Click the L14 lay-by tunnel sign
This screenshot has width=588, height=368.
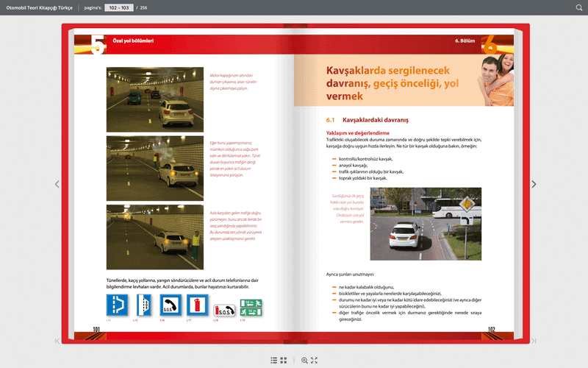click(118, 305)
